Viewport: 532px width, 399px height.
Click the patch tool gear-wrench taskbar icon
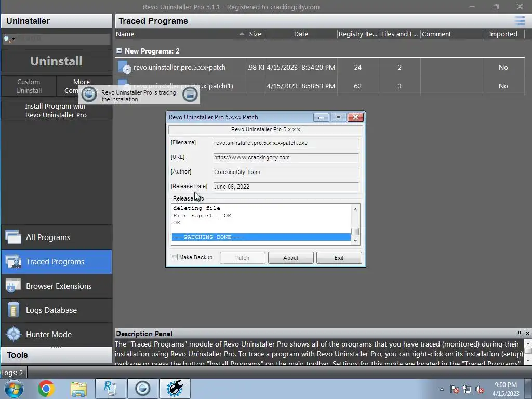click(x=175, y=389)
